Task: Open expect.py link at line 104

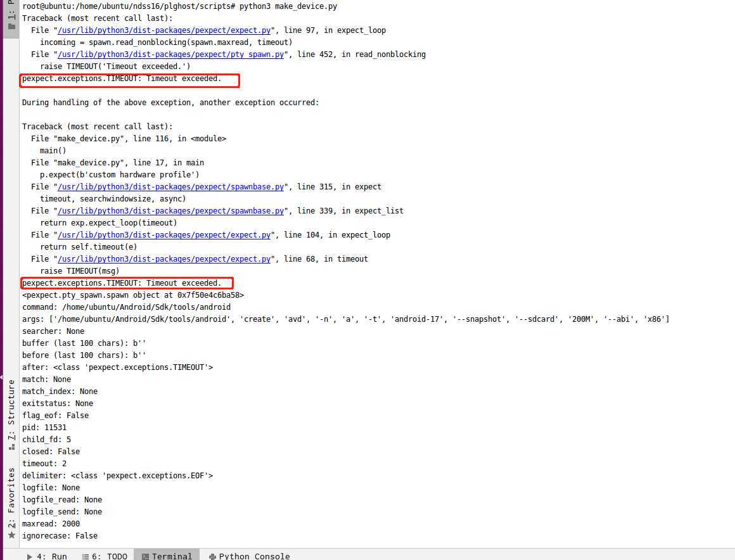Action: coord(164,235)
